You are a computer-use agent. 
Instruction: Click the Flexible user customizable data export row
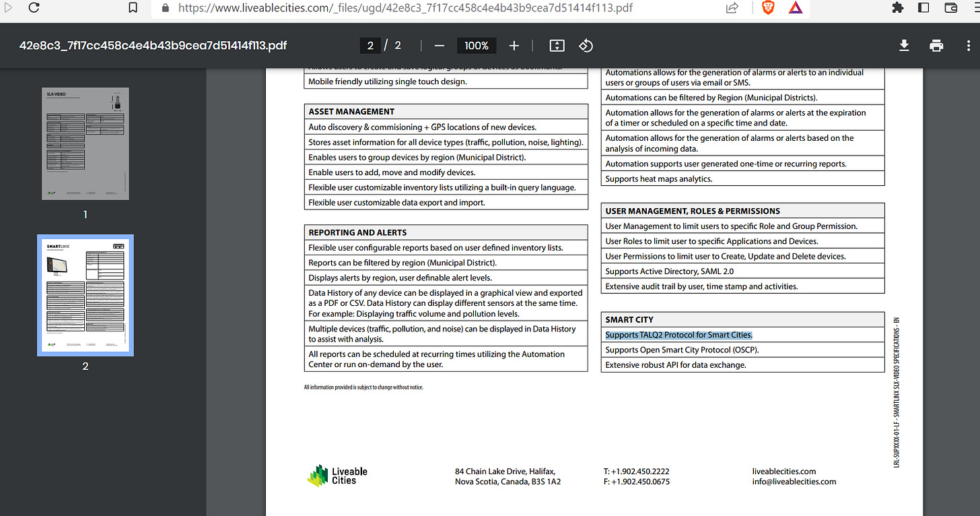point(446,202)
